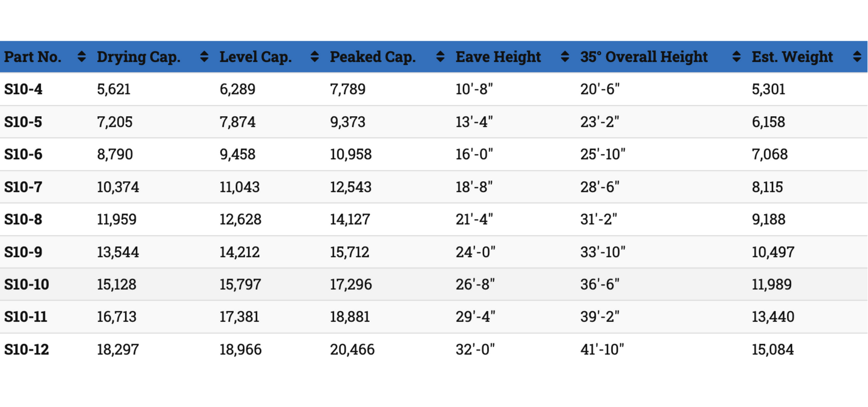Sort table by Part No. arrows
The image size is (868, 407).
(x=81, y=57)
